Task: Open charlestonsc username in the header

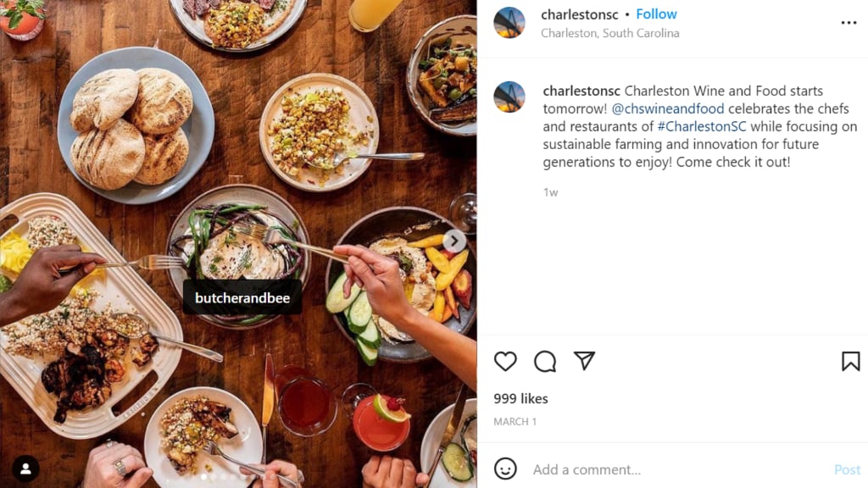Action: [x=580, y=14]
